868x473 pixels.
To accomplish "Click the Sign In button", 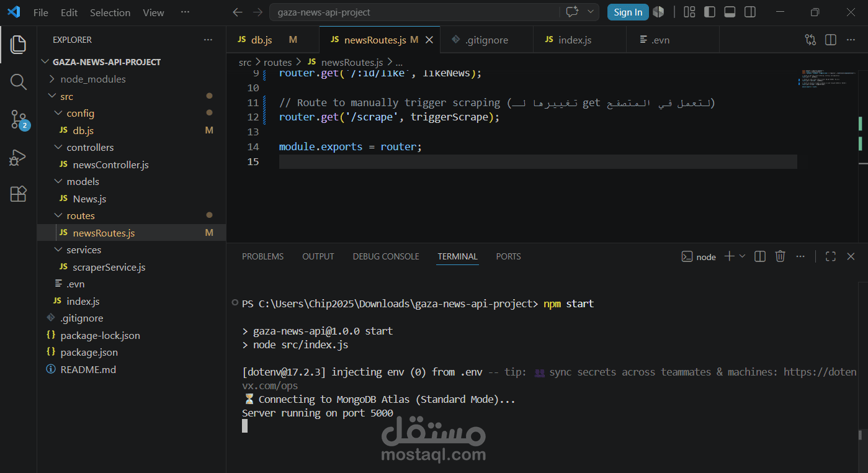I will 628,12.
